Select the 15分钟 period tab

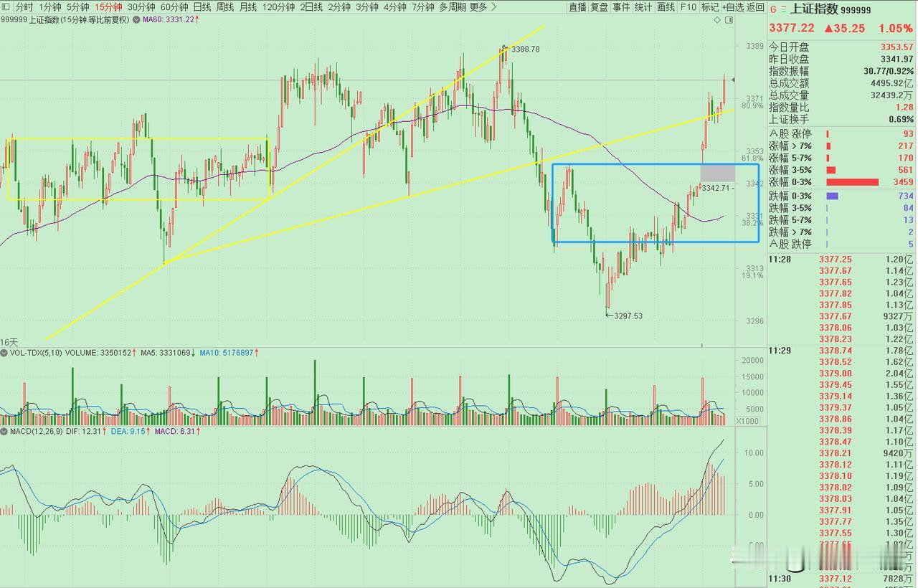(x=108, y=7)
